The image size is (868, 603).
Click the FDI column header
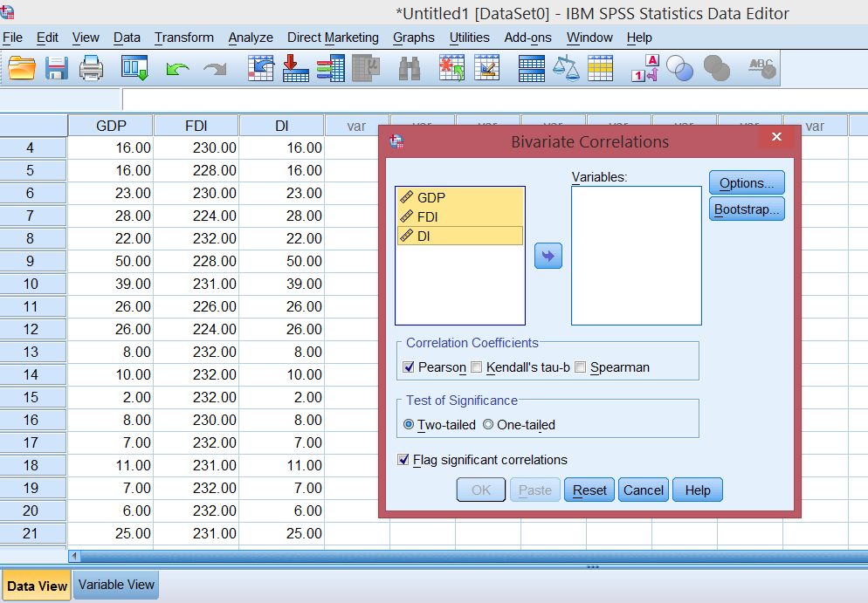pos(196,126)
